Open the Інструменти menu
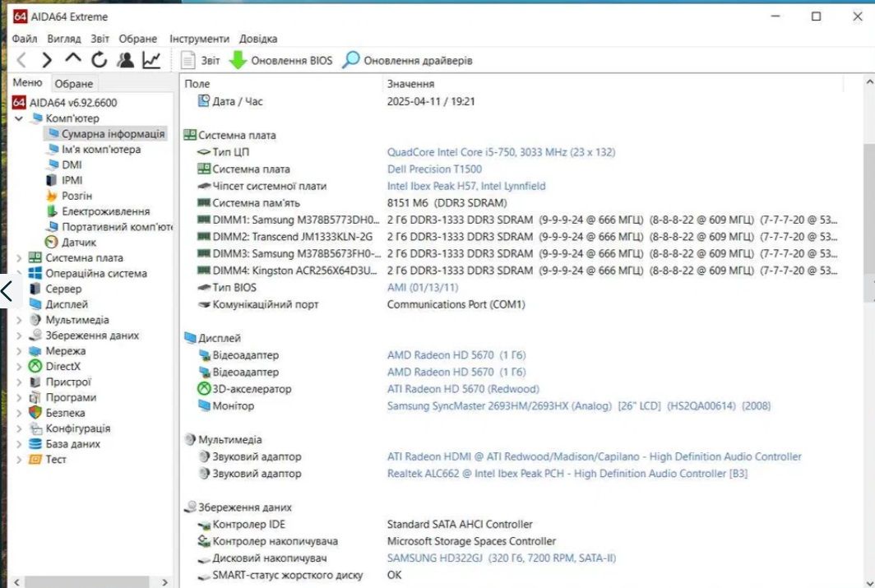 click(x=199, y=39)
